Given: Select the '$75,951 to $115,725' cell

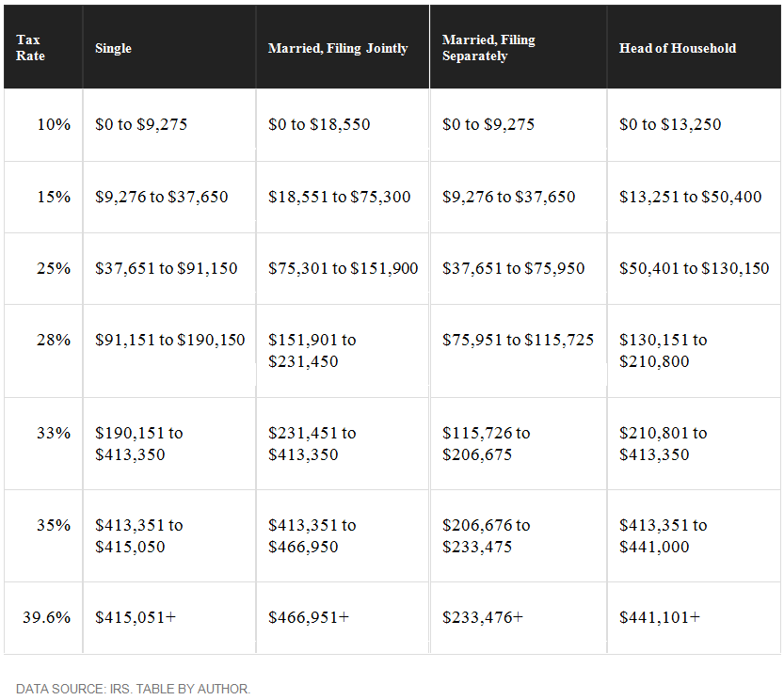Looking at the screenshot, I should point(518,340).
